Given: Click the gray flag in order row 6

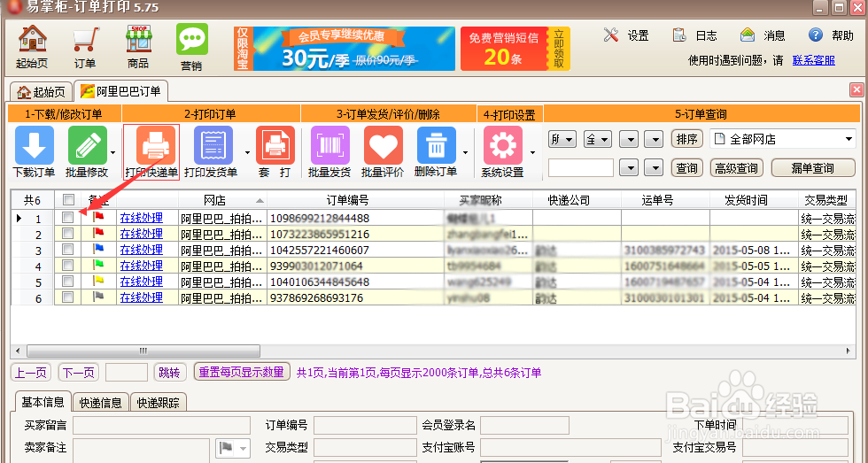Looking at the screenshot, I should [x=98, y=297].
